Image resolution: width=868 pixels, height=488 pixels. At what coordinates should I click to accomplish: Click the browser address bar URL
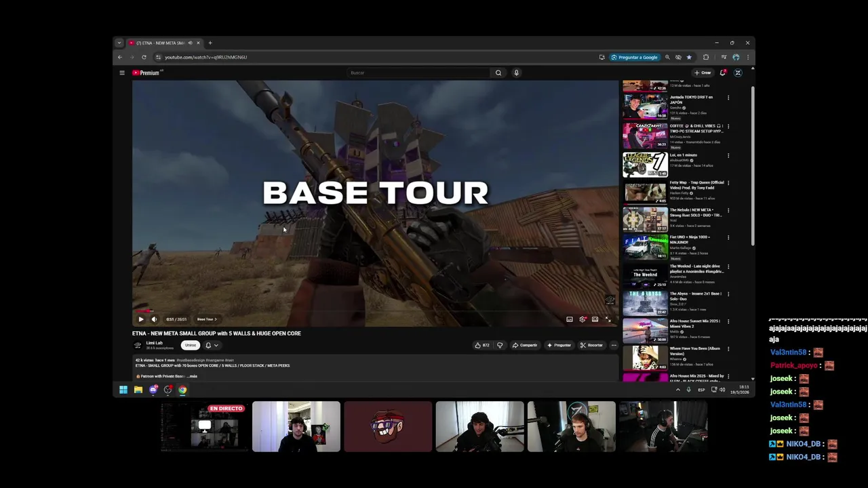pyautogui.click(x=205, y=57)
